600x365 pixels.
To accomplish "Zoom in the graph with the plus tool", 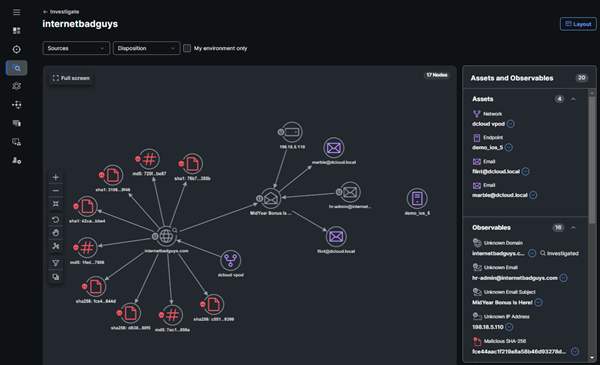I will [55, 177].
